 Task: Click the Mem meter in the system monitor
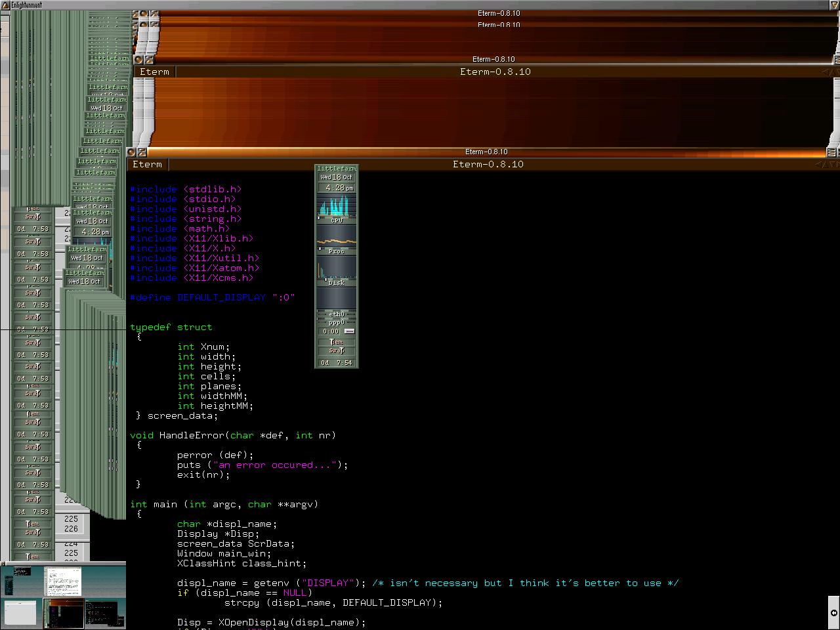tap(337, 342)
